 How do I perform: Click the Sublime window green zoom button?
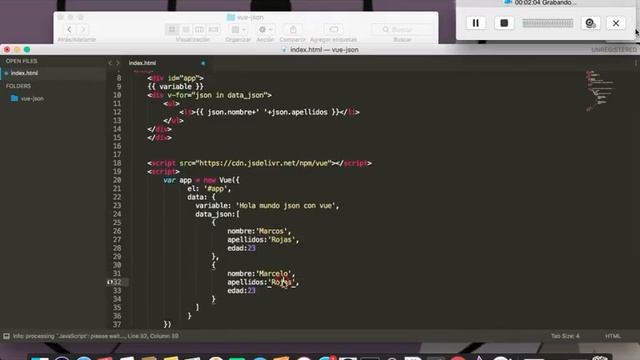coord(27,49)
